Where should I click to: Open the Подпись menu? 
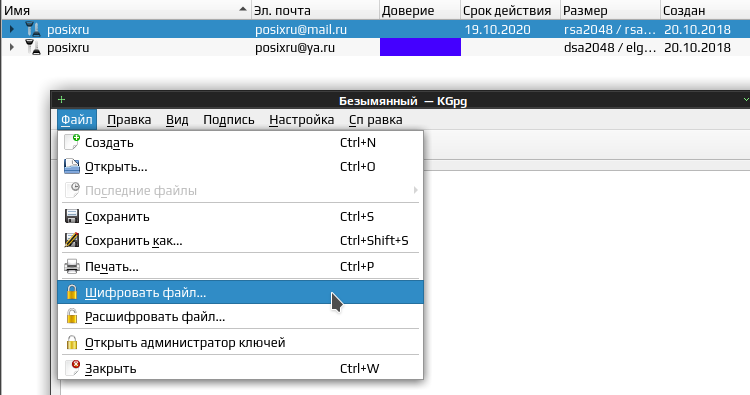[x=229, y=120]
